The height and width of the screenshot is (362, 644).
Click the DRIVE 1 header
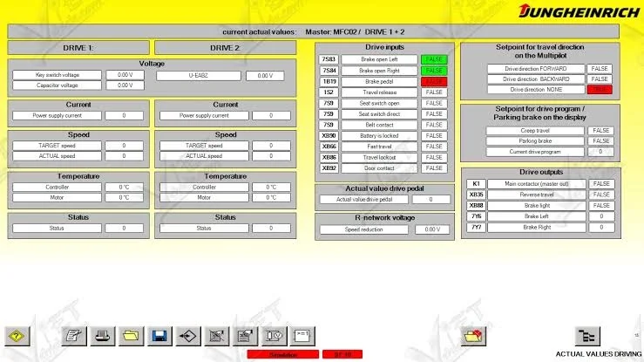pyautogui.click(x=78, y=48)
